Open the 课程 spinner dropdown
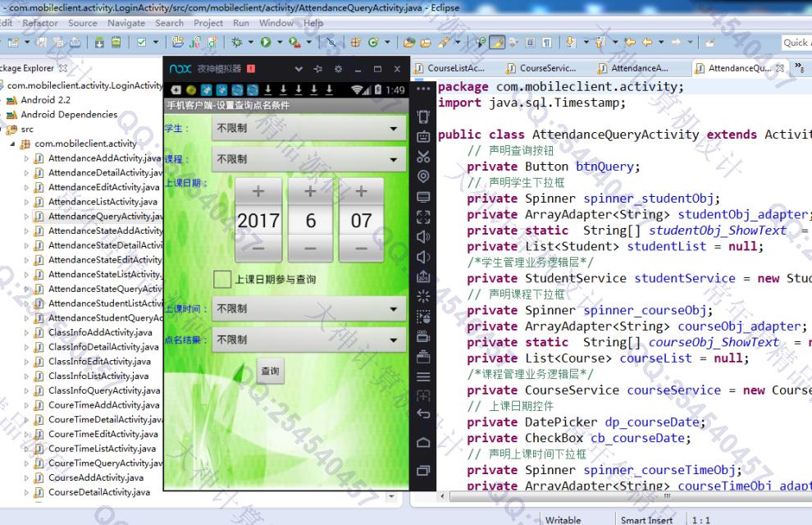 click(308, 159)
